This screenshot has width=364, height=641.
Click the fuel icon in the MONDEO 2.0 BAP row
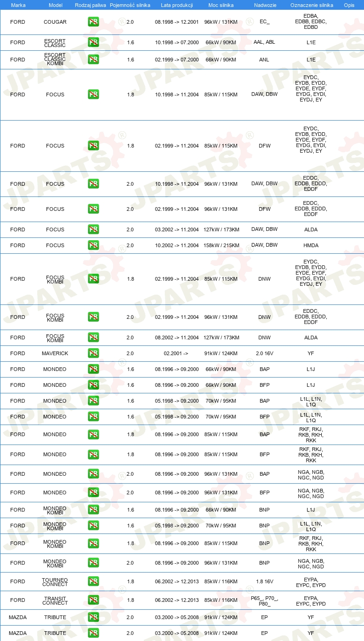94,474
